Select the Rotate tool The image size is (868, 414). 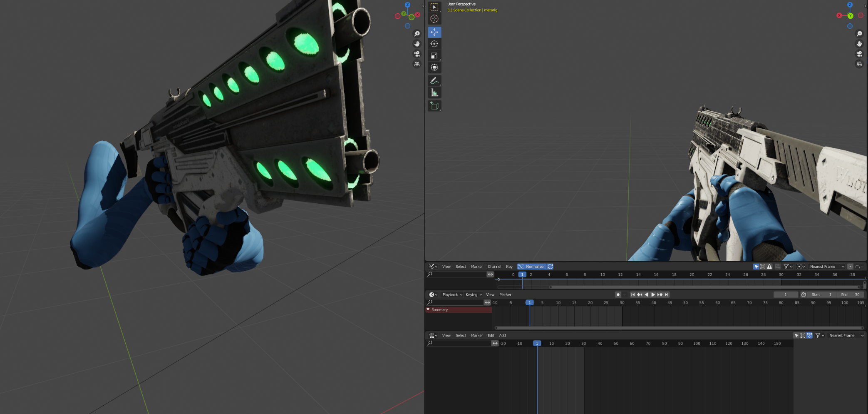[x=434, y=44]
